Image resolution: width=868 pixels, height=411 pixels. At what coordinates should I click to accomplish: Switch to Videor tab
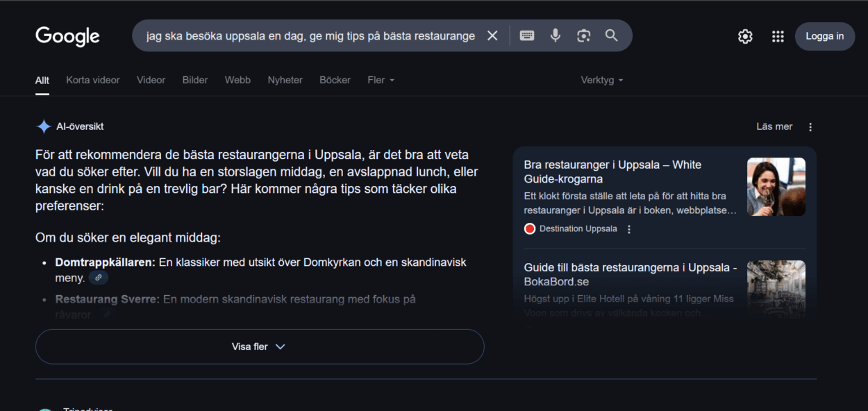point(151,80)
